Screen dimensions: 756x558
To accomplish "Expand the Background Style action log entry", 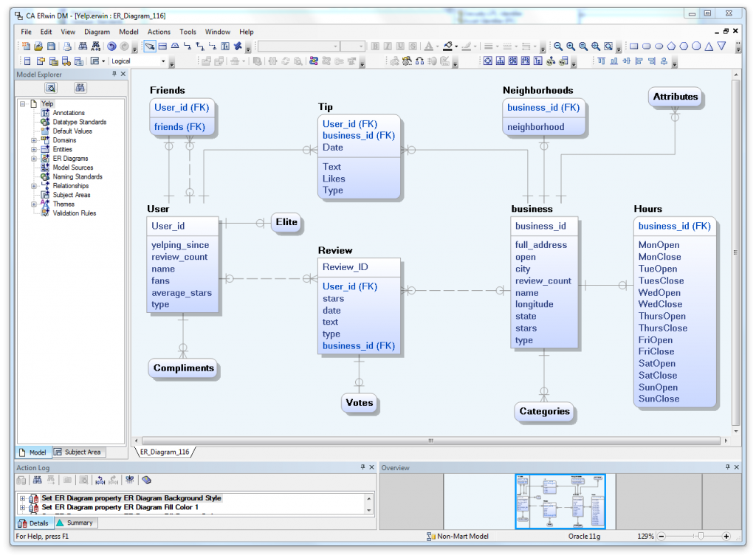I will (x=22, y=498).
